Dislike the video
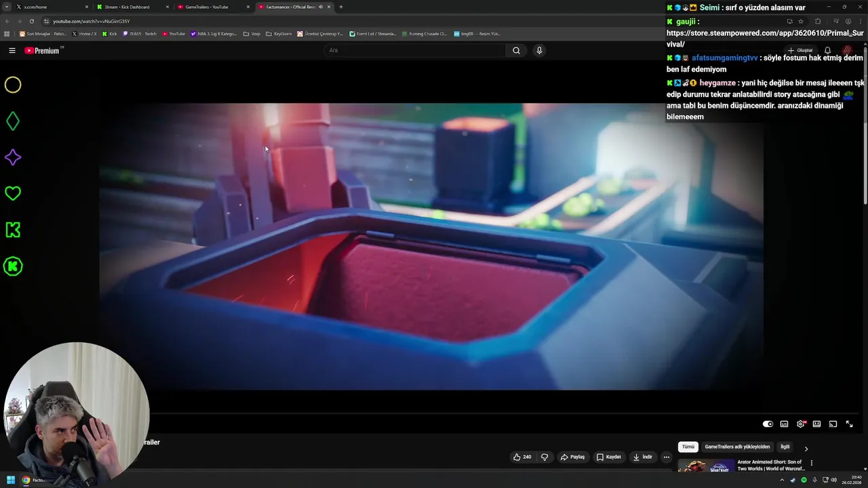The image size is (868, 488). (x=545, y=457)
